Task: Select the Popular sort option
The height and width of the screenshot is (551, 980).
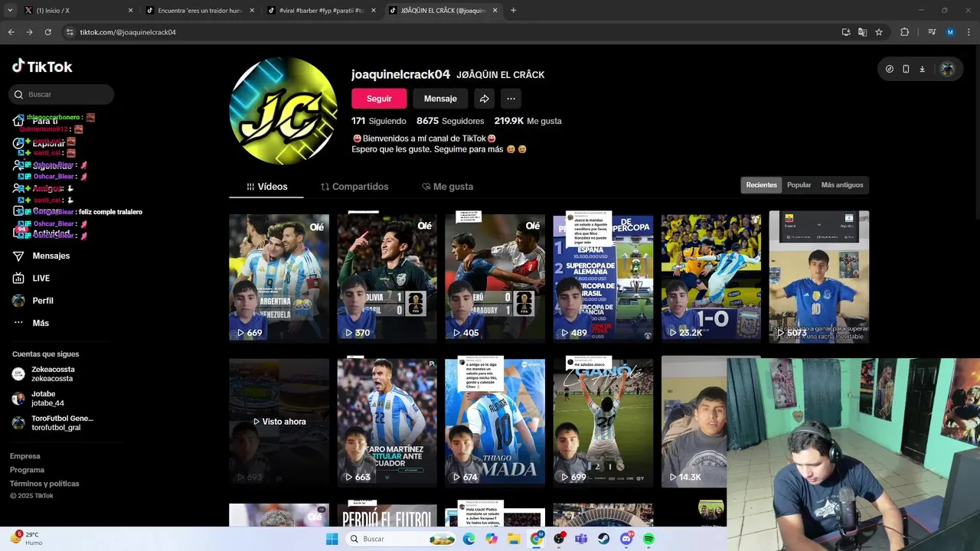Action: pos(799,185)
